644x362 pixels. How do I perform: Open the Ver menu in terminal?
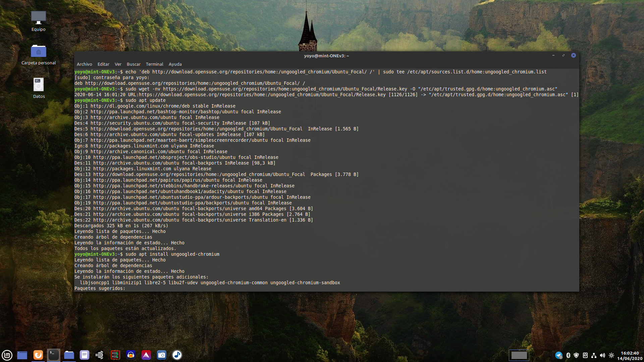118,64
